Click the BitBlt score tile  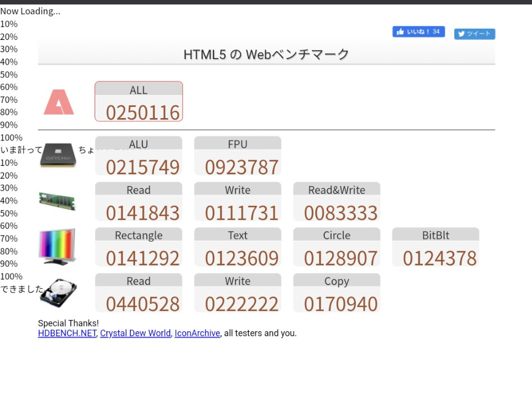436,247
